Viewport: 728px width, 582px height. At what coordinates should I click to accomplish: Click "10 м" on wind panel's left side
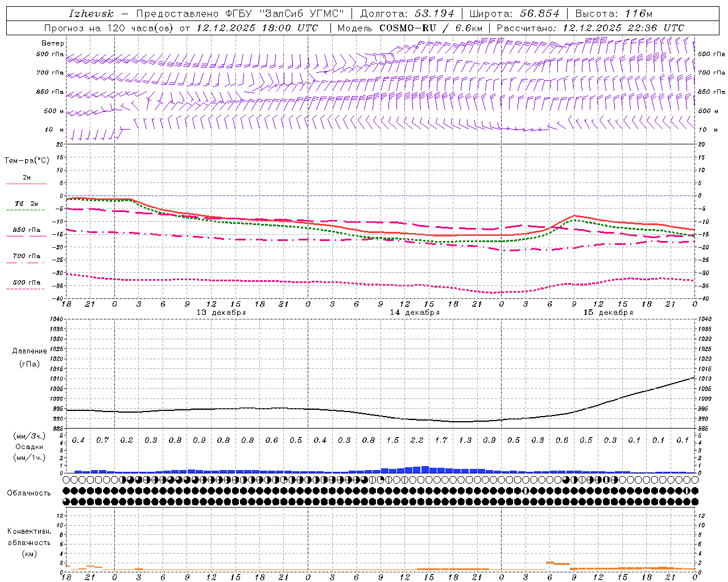[54, 130]
